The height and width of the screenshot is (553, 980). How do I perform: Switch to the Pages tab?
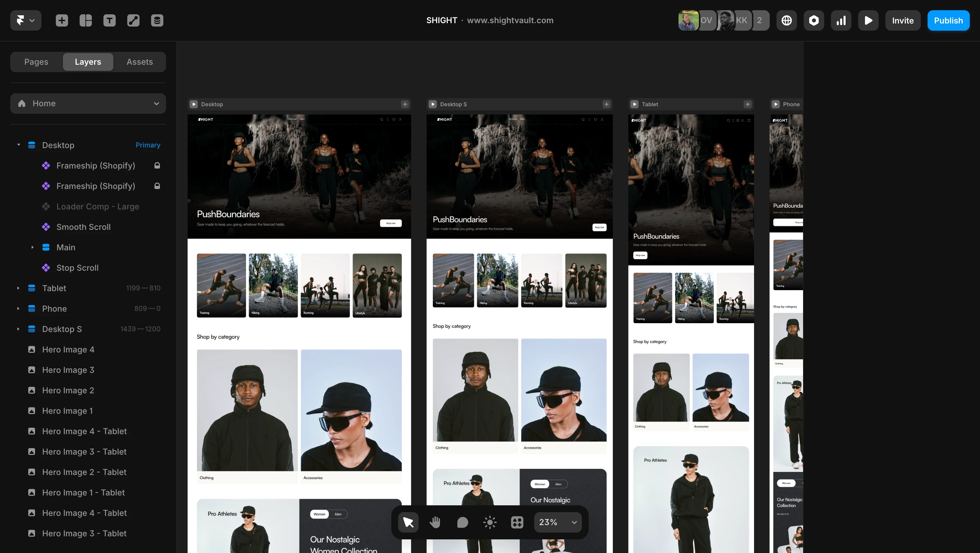[36, 62]
